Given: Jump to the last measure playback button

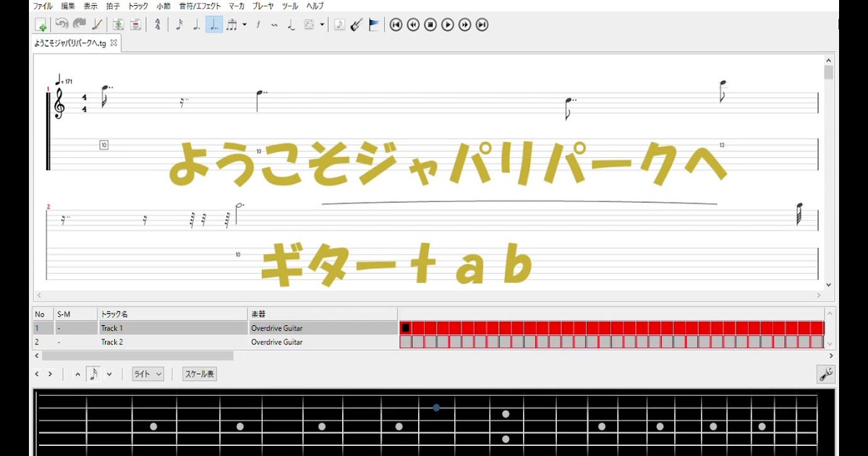Looking at the screenshot, I should [x=482, y=25].
